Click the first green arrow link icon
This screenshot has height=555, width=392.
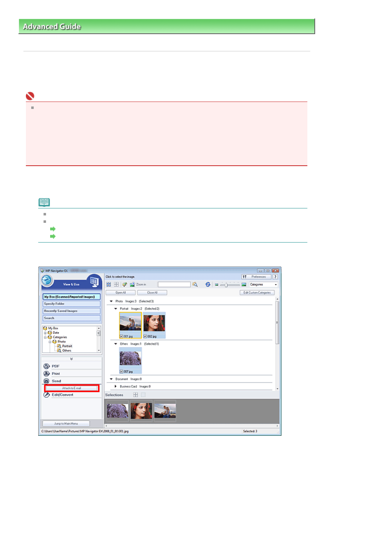coord(53,229)
